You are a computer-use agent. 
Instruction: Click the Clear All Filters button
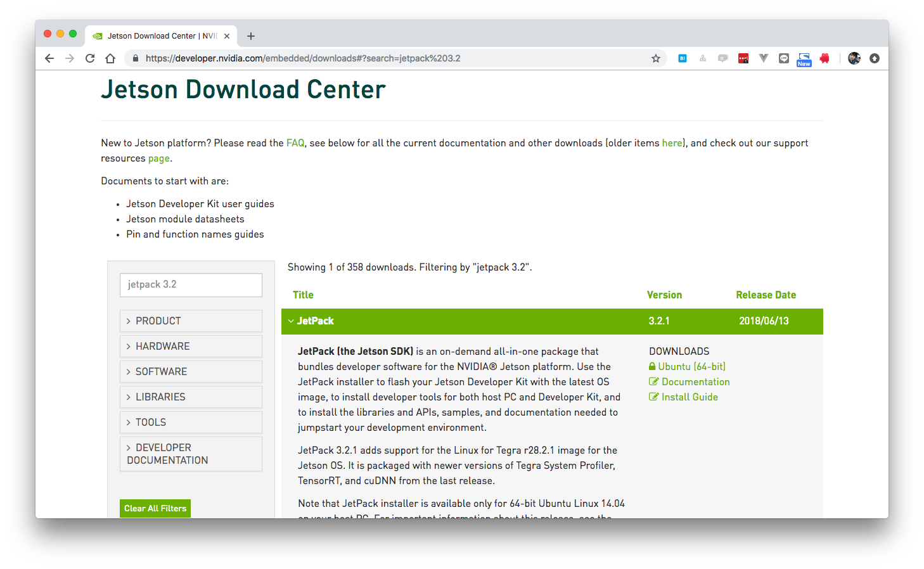[x=155, y=508]
